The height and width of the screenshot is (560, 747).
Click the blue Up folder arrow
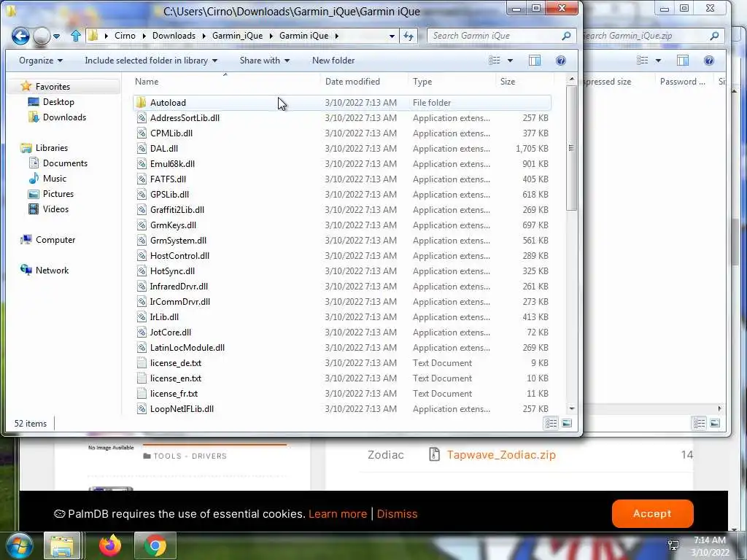(x=76, y=36)
